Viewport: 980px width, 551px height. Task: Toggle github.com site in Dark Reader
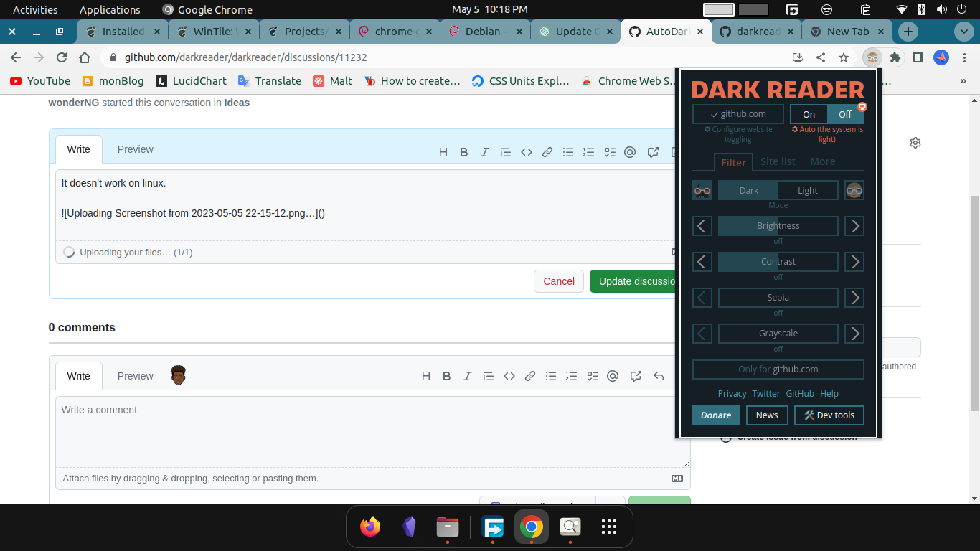pyautogui.click(x=738, y=114)
